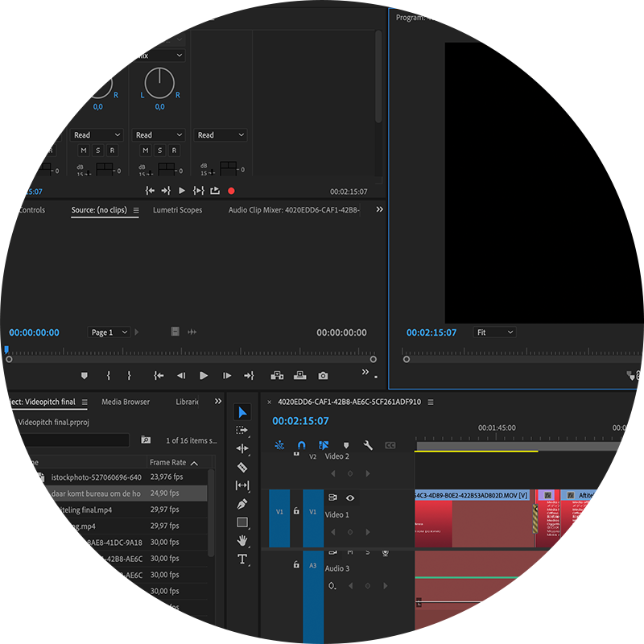644x644 pixels.
Task: Open the Media Browser tab
Action: [126, 402]
